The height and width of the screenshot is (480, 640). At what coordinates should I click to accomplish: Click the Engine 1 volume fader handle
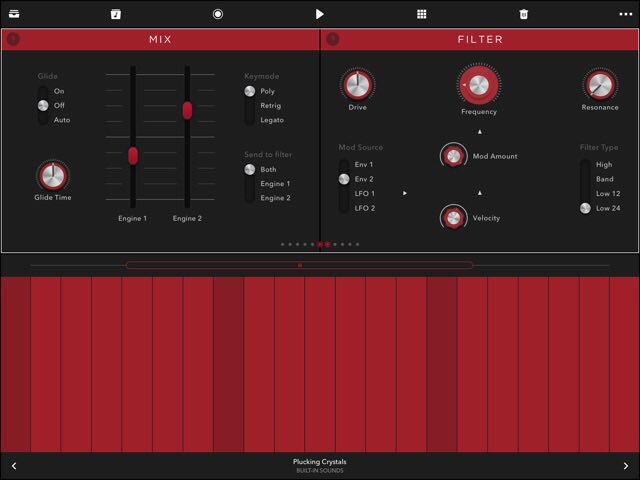click(133, 156)
